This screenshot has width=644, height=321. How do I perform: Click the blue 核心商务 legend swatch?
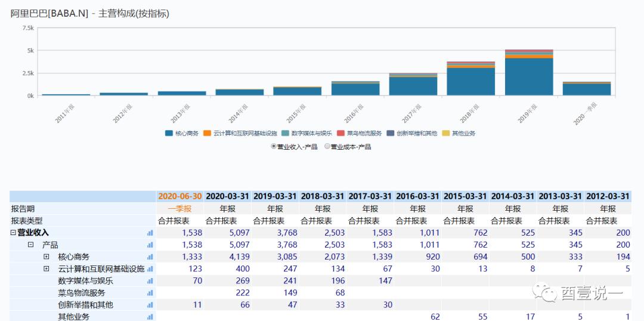[169, 133]
